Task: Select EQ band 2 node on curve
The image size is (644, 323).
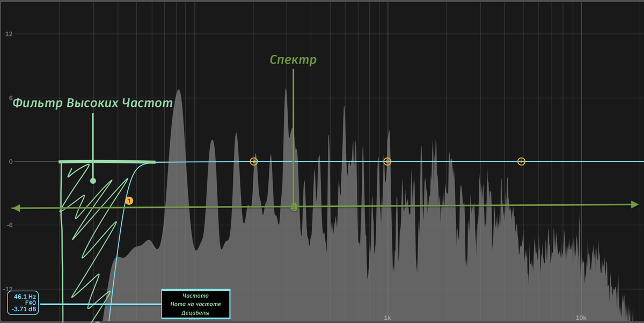Action: point(254,161)
